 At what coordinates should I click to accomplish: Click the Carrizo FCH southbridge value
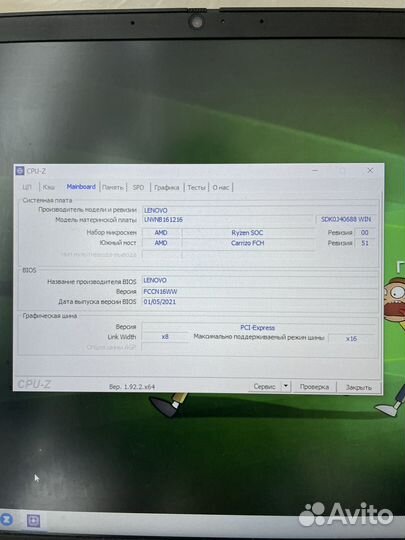pyautogui.click(x=247, y=243)
